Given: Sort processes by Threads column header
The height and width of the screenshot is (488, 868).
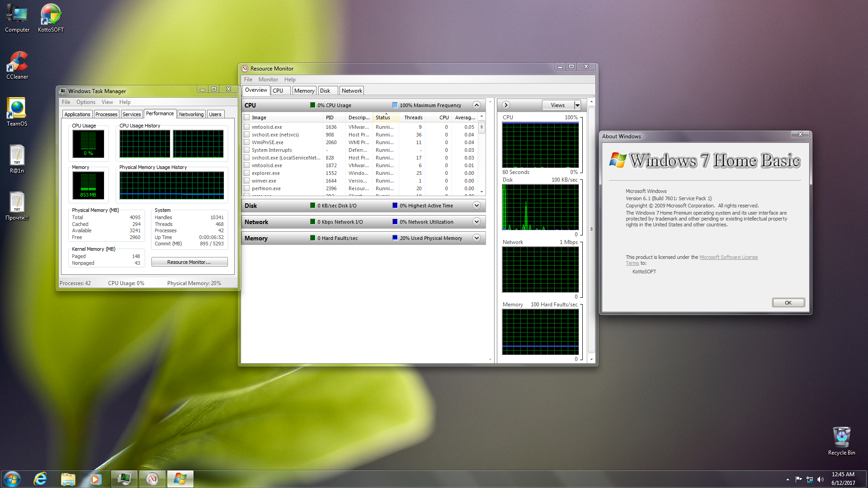Looking at the screenshot, I should coord(412,117).
